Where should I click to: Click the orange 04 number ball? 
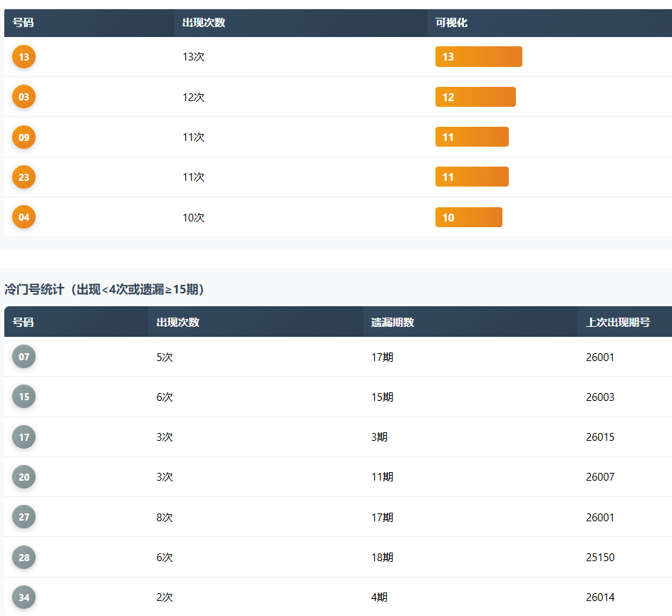[x=24, y=217]
